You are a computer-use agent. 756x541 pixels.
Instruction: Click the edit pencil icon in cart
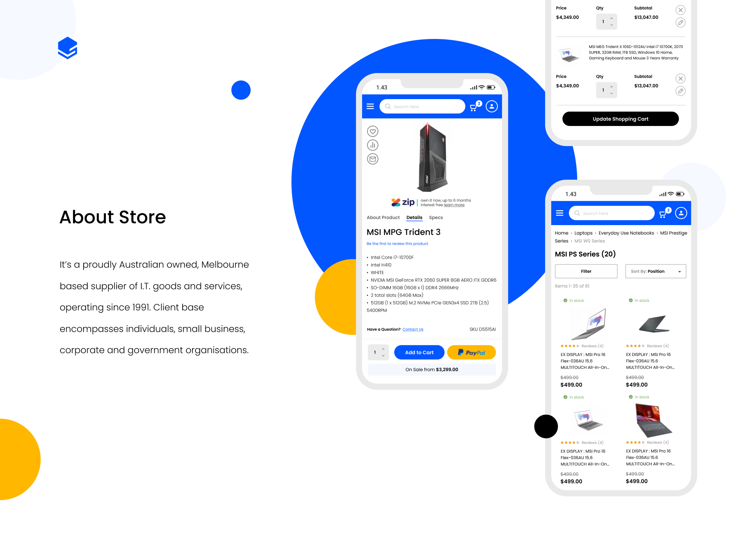tap(680, 23)
